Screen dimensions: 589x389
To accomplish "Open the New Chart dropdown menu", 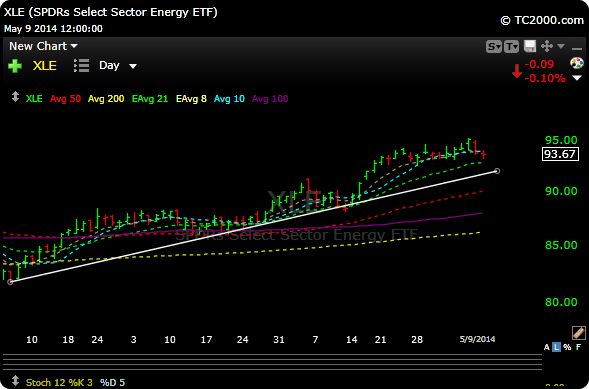I will click(43, 46).
